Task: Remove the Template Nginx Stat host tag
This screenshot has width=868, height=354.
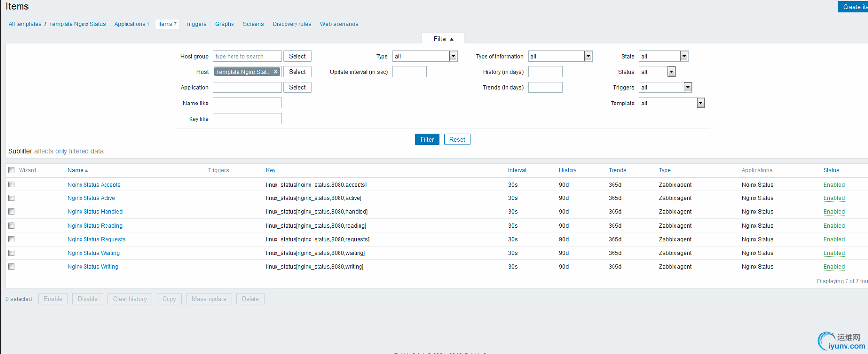Action: 275,72
